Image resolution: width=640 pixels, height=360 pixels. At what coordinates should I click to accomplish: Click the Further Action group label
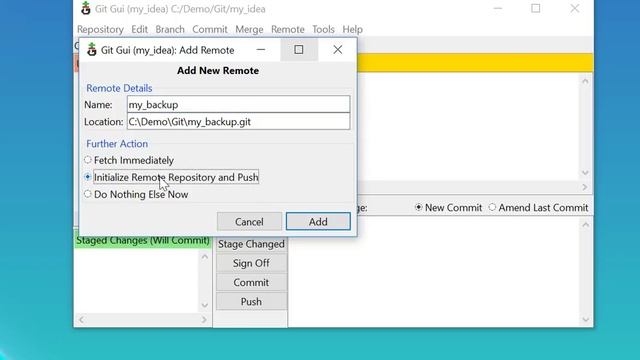[x=117, y=144]
